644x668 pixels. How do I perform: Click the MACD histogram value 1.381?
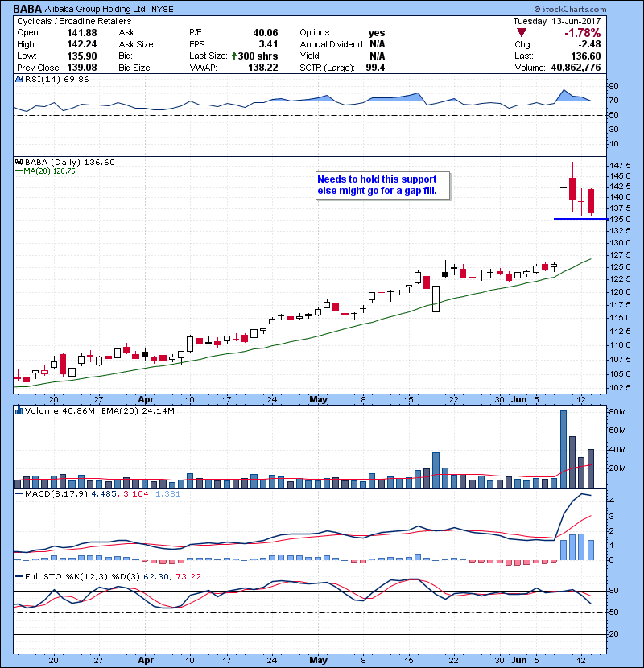167,494
